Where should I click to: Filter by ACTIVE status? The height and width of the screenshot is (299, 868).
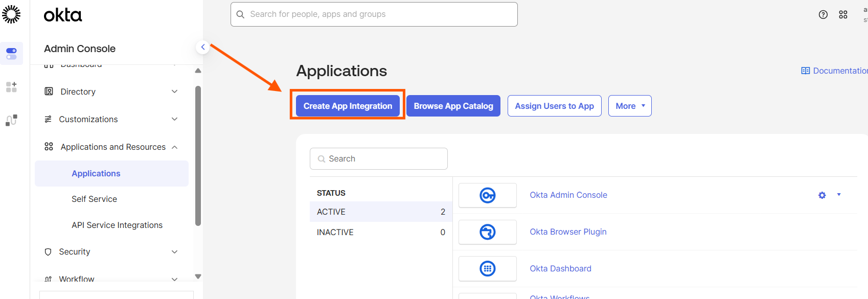coord(381,212)
